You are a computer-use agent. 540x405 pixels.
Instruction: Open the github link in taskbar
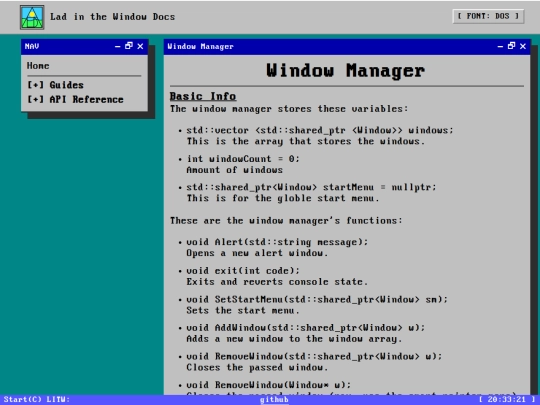[x=274, y=399]
